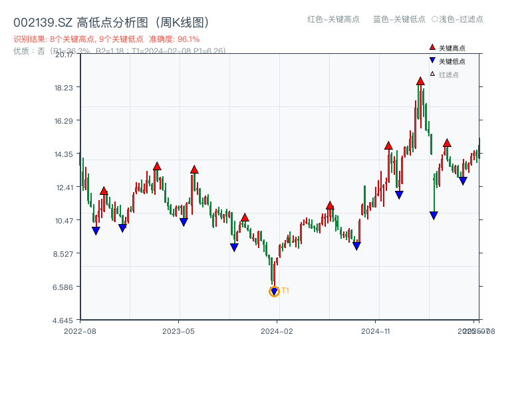
Task: Select the highest red key-high marker at chart peak
Action: [420, 81]
